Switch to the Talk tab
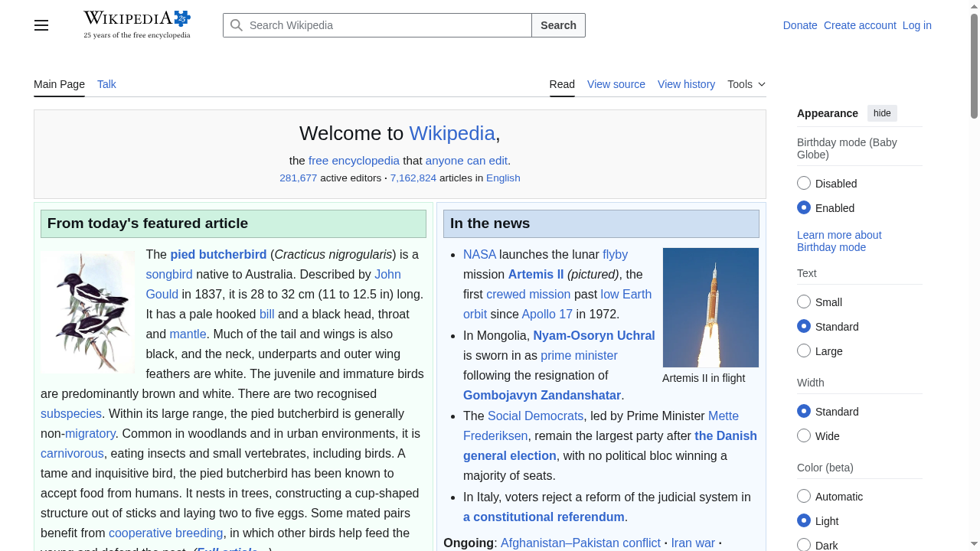Screen dimensions: 980x551 pos(106,84)
